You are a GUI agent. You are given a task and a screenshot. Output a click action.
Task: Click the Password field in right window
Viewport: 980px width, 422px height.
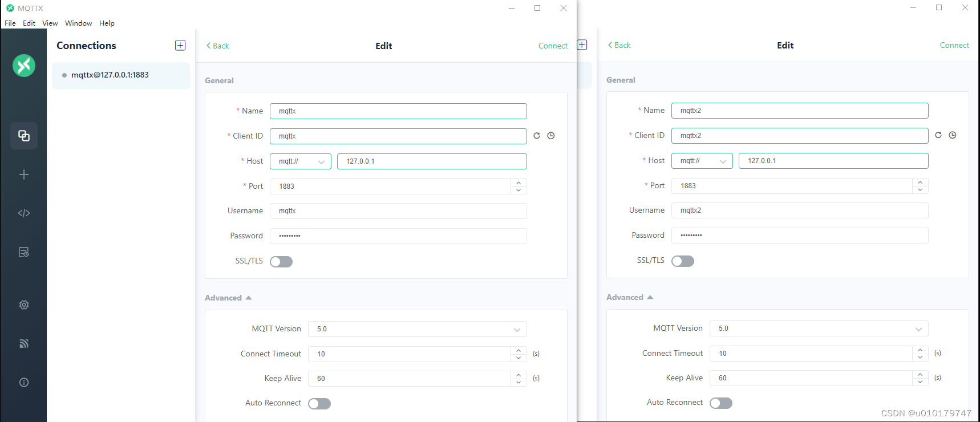pyautogui.click(x=800, y=236)
